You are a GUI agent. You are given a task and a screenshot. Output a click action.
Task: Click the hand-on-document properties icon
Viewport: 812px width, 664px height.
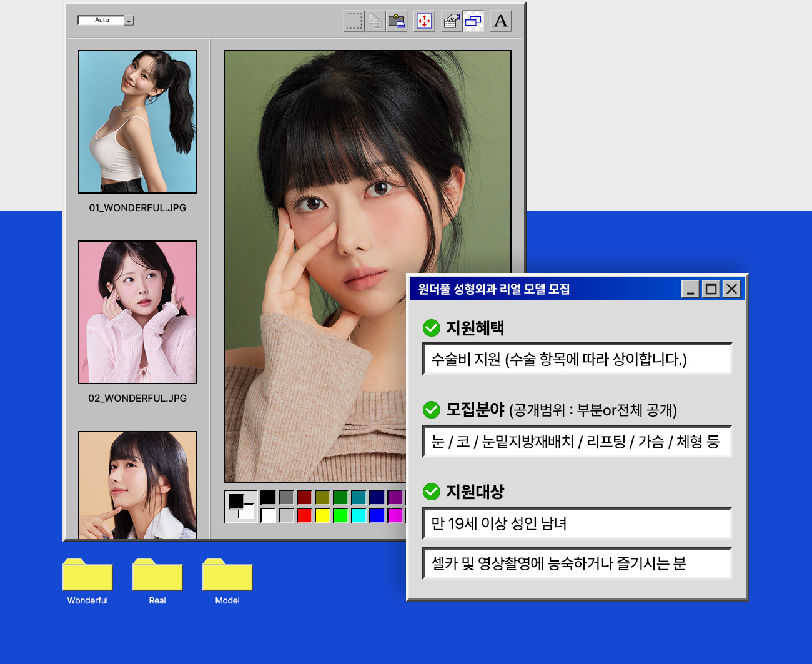click(x=451, y=21)
